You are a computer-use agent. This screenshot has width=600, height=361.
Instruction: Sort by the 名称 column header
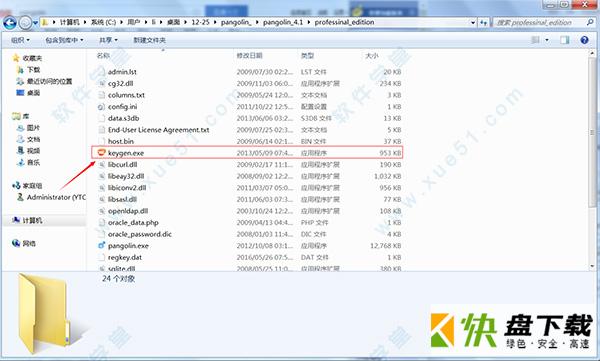point(103,56)
